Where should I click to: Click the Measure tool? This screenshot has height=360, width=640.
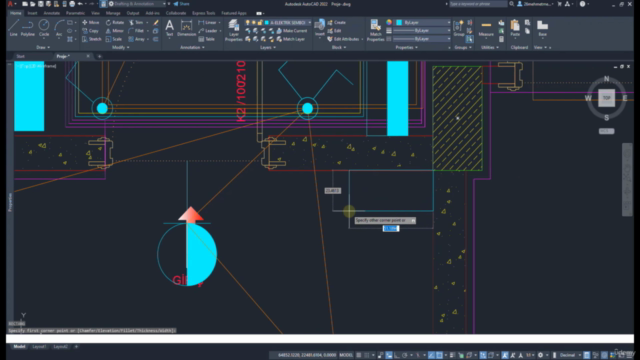point(486,28)
